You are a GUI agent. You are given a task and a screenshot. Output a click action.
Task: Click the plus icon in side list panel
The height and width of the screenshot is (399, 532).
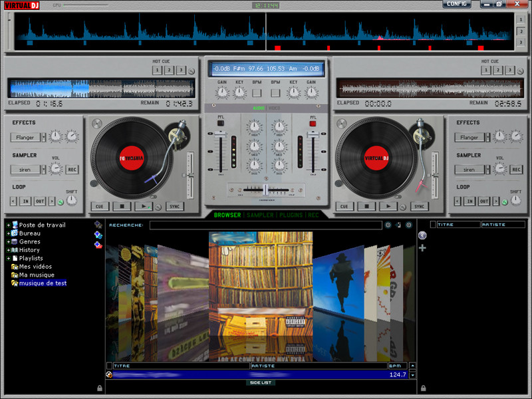(x=422, y=248)
